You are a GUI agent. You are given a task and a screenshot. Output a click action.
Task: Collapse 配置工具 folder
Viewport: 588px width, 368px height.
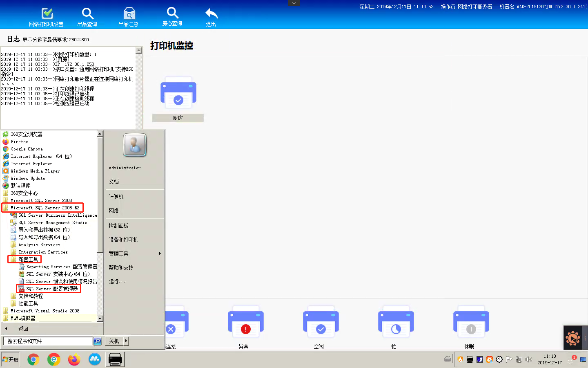click(x=24, y=259)
